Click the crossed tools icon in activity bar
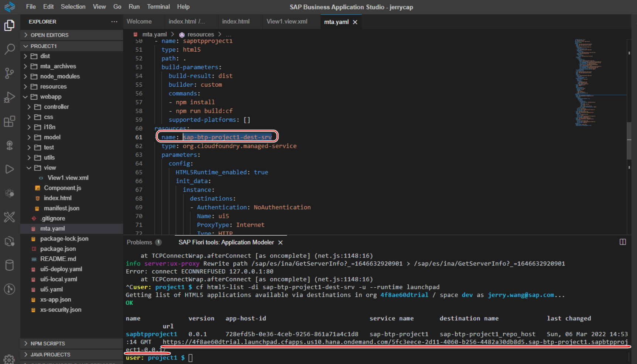Viewport: 637px width, 364px height. [x=10, y=217]
